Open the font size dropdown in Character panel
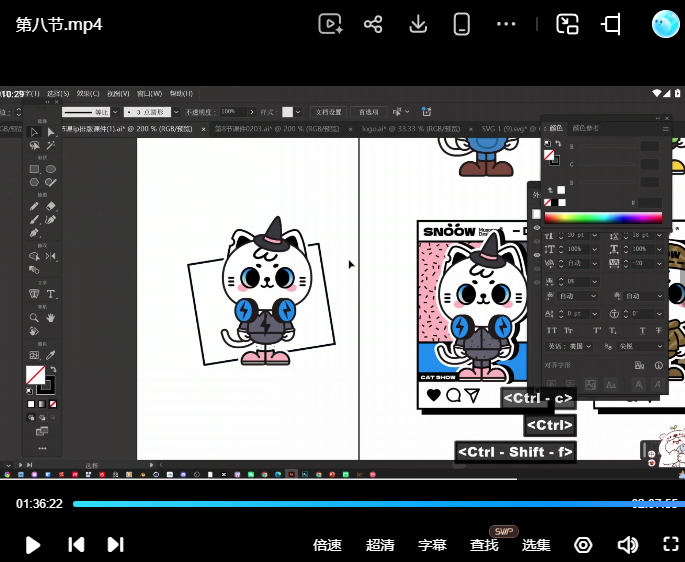685x562 pixels. tap(594, 236)
